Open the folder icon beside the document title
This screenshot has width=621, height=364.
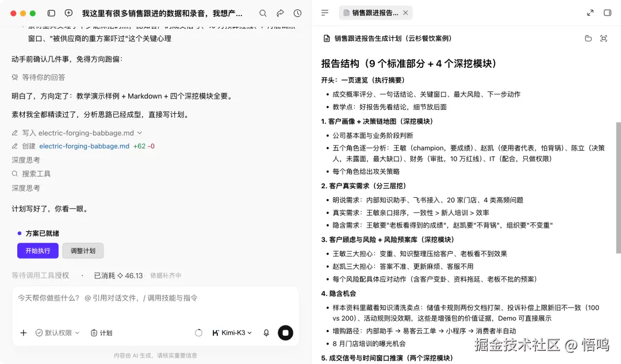click(588, 39)
